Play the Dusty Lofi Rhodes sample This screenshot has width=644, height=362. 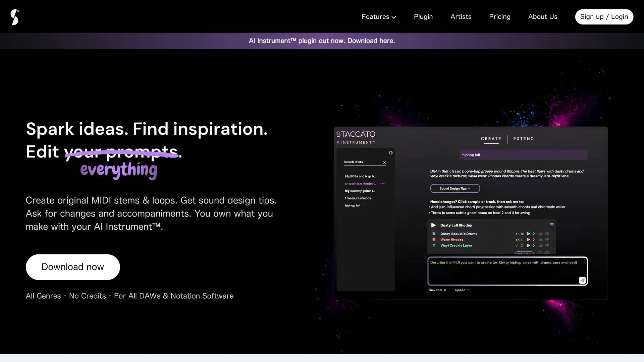point(433,225)
